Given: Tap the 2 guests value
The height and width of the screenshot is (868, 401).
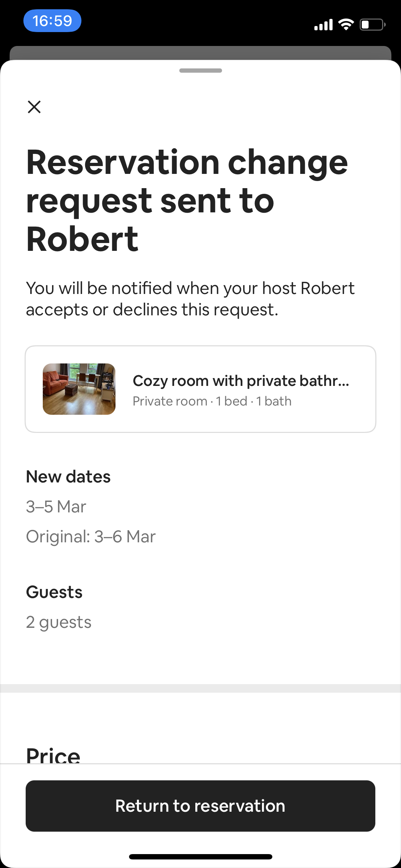Looking at the screenshot, I should 59,622.
